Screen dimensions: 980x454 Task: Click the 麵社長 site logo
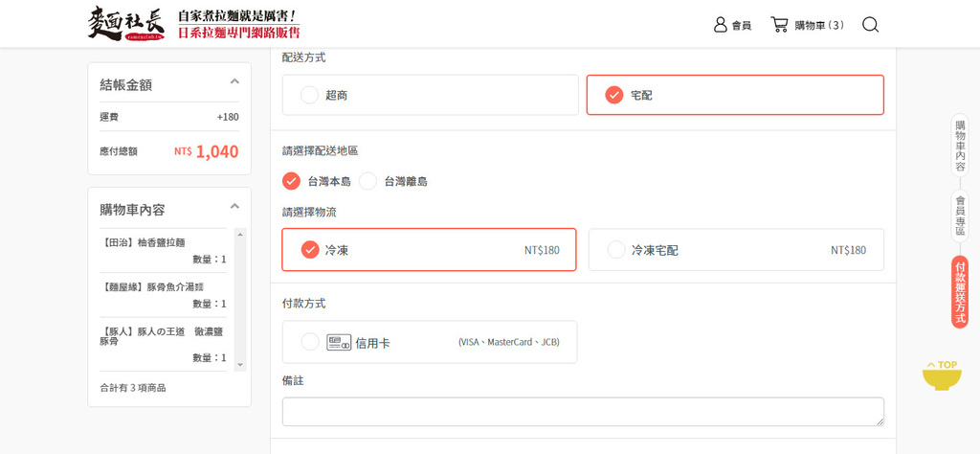[x=125, y=25]
